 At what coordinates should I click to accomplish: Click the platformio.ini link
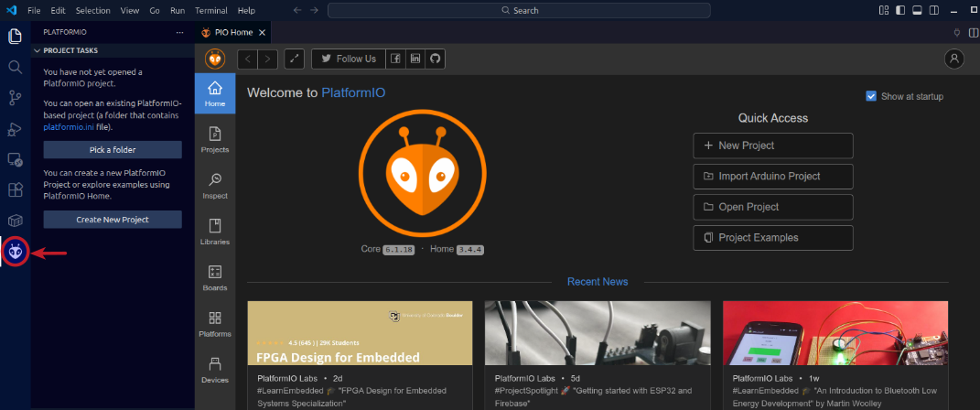tap(70, 127)
